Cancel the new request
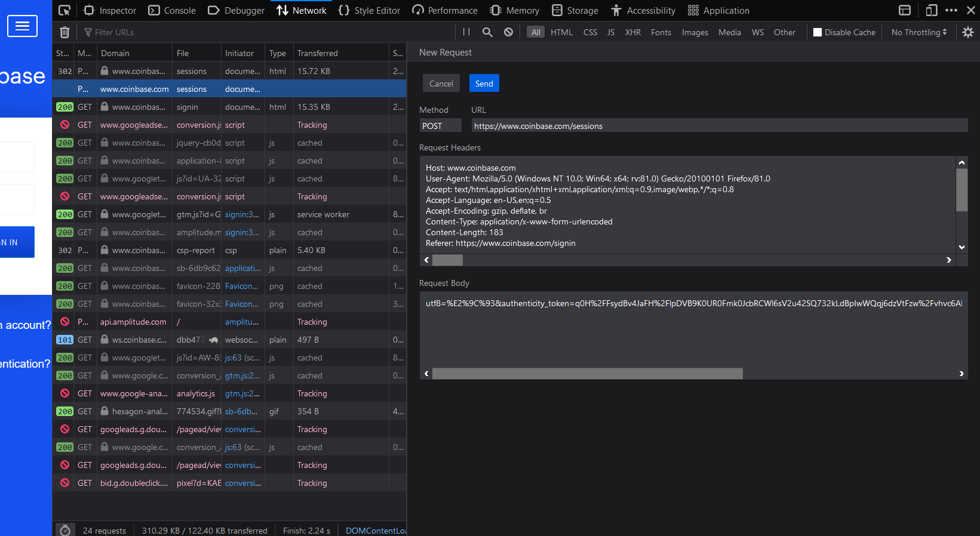 pyautogui.click(x=441, y=84)
